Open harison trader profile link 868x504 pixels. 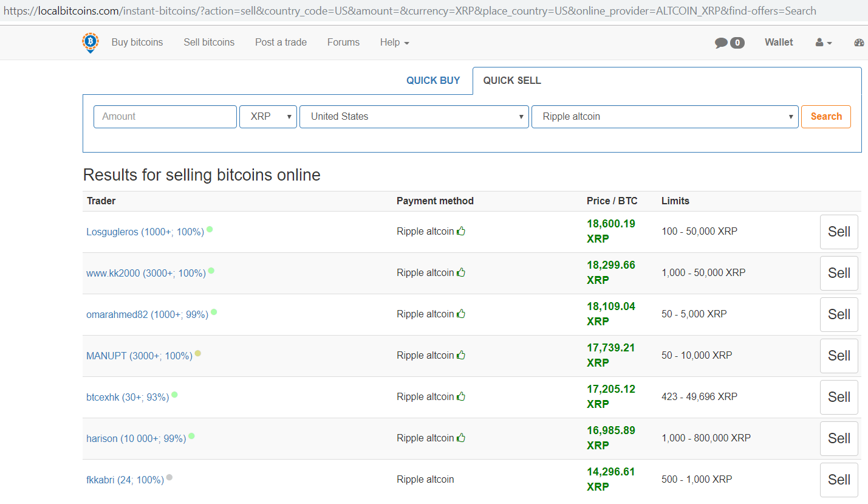(136, 438)
